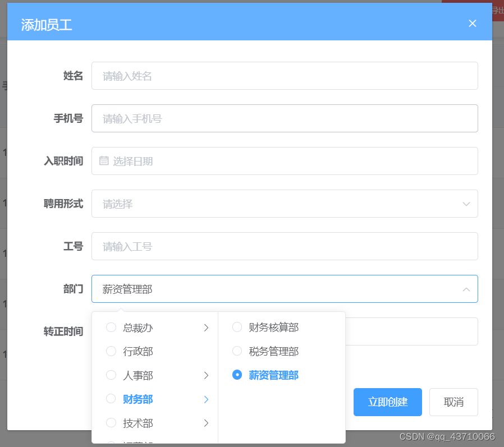Image resolution: width=504 pixels, height=447 pixels.
Task: Click the selected 薪资管理部 radio option
Action: 237,375
